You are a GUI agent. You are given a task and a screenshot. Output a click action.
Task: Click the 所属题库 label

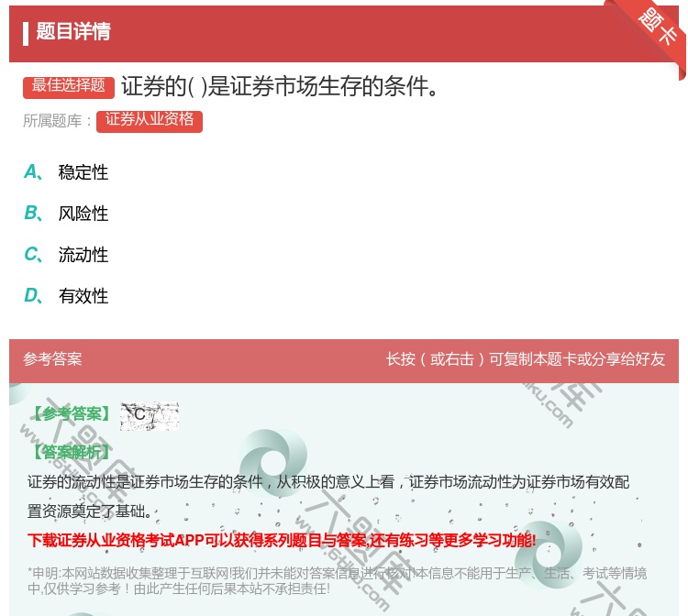point(57,121)
